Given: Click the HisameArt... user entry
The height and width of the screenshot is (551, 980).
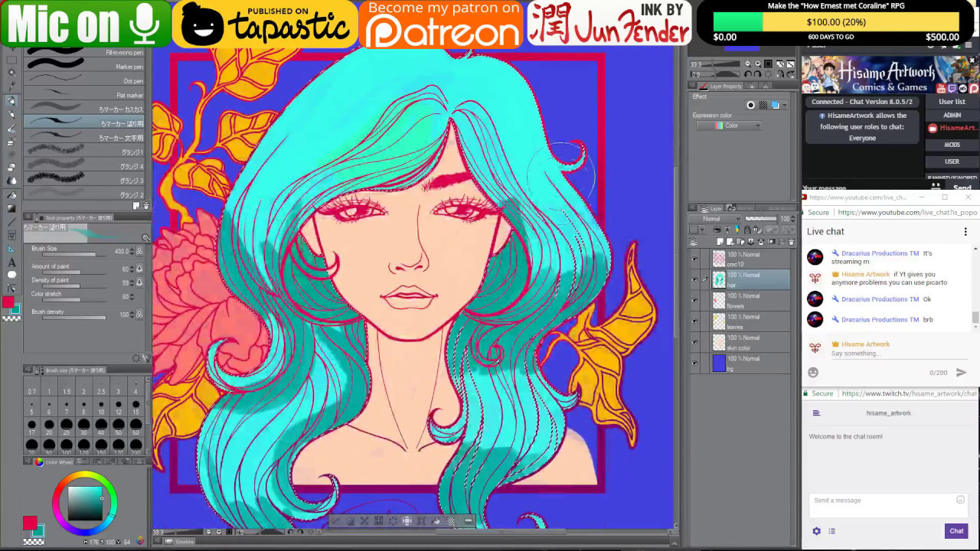Looking at the screenshot, I should pos(952,129).
